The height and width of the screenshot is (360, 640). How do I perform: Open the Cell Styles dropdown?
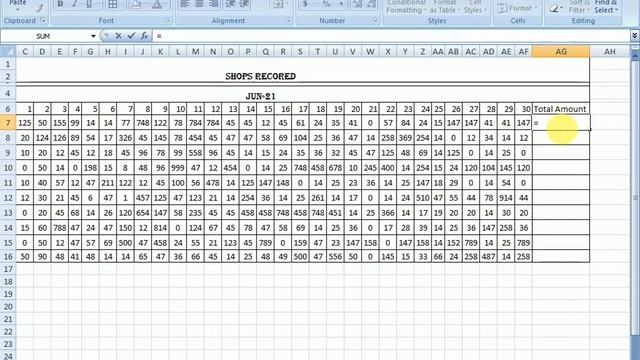[475, 7]
